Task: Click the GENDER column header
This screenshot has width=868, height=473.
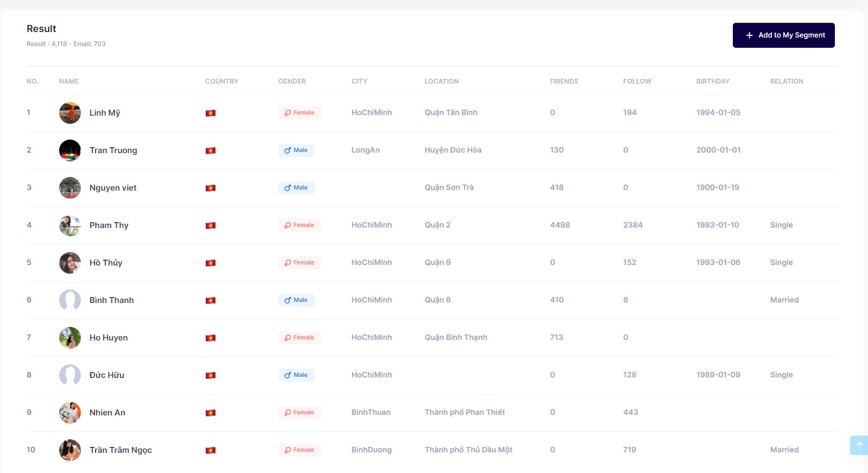Action: point(292,81)
